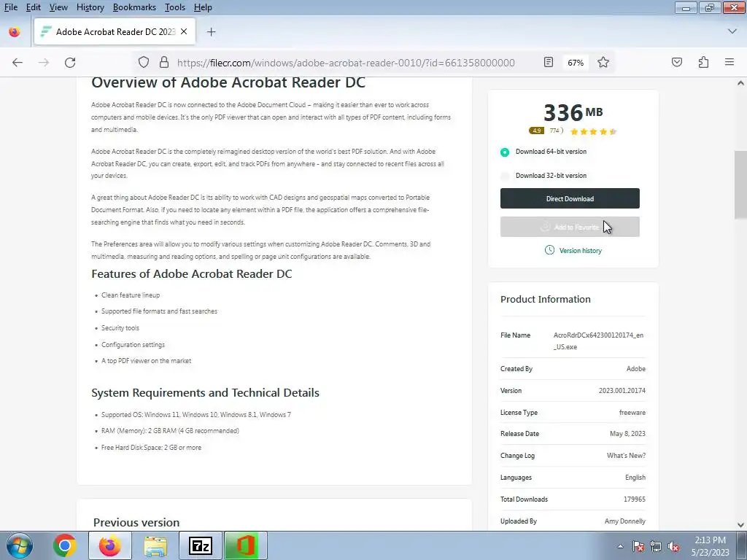Click the 67% zoom level indicator
The height and width of the screenshot is (560, 747).
pyautogui.click(x=576, y=63)
